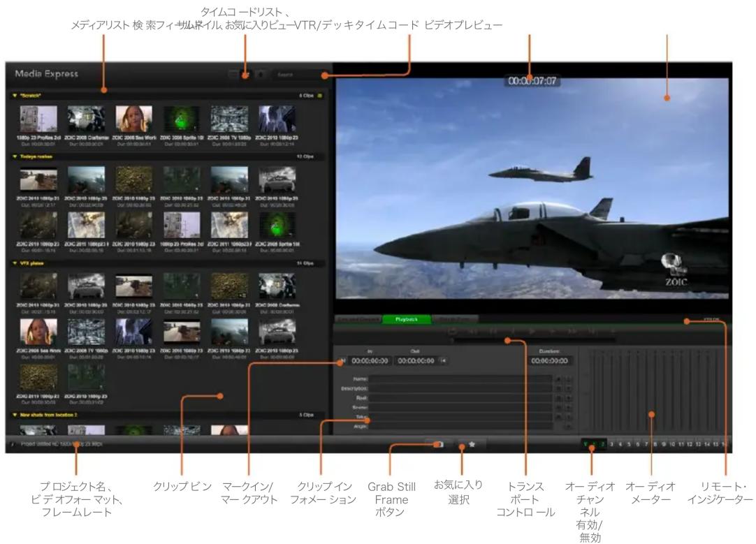The image size is (756, 544).
Task: Click project name status text at bottom
Action: [61, 443]
